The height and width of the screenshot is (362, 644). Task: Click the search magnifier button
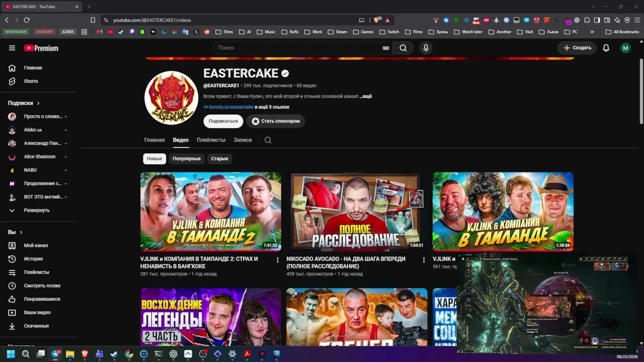click(x=403, y=48)
